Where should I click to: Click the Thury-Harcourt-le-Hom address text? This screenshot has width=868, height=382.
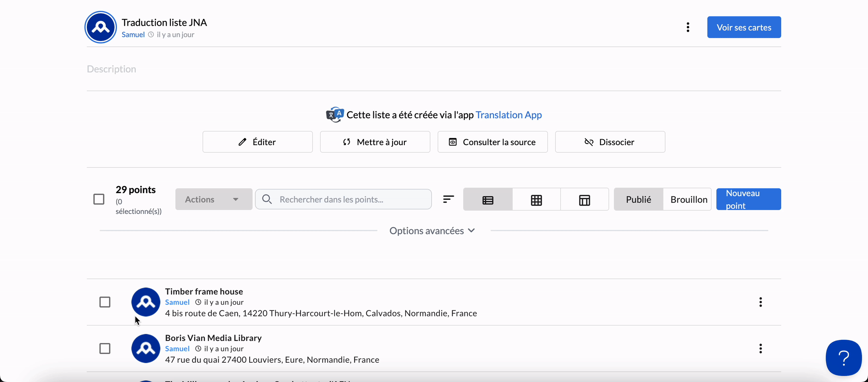click(321, 313)
